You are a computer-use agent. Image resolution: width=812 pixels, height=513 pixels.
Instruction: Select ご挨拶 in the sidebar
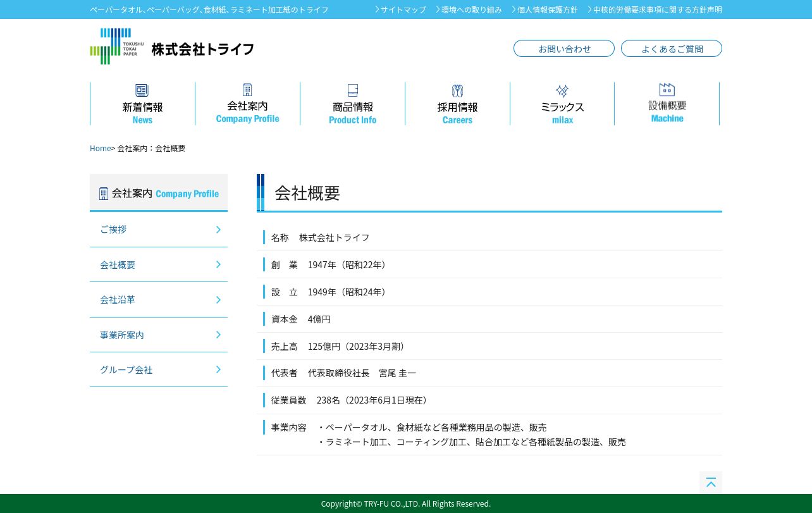(159, 230)
